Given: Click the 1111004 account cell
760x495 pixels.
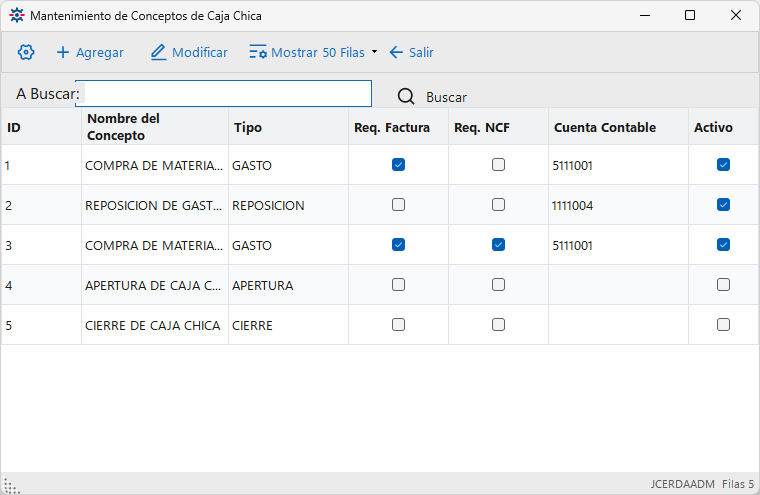Looking at the screenshot, I should tap(618, 205).
